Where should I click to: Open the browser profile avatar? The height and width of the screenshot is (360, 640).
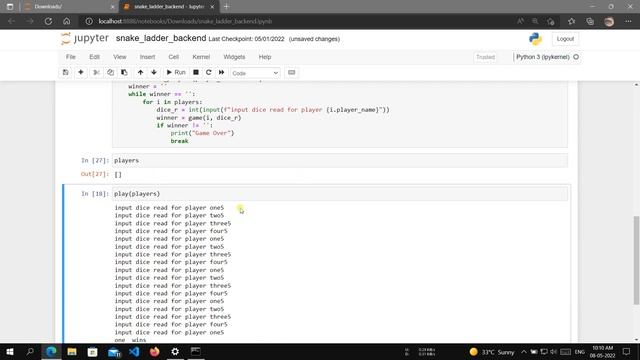(x=609, y=21)
